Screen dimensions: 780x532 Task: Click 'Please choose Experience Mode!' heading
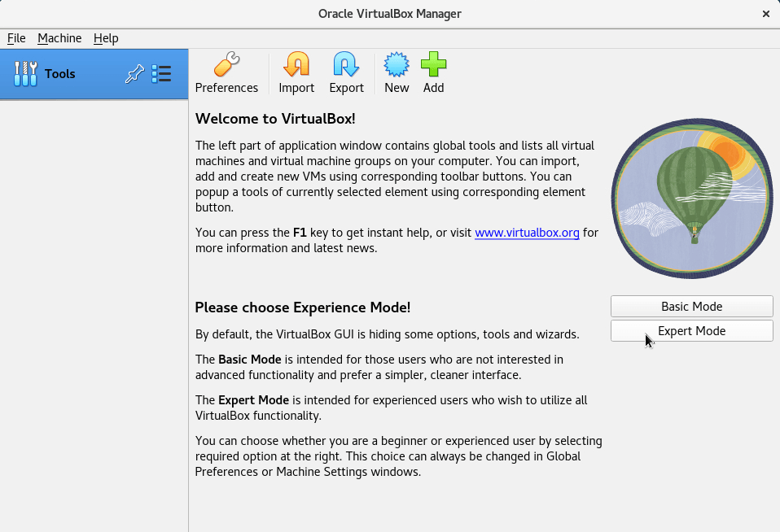(302, 307)
